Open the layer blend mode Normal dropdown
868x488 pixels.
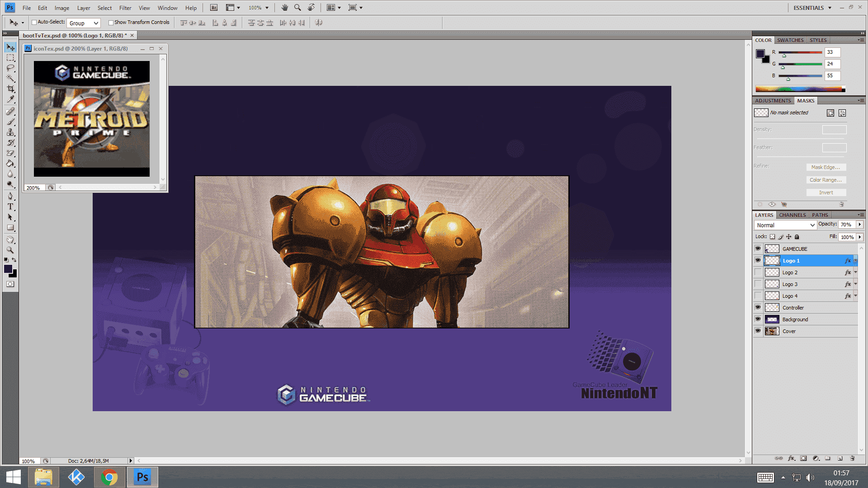click(785, 225)
